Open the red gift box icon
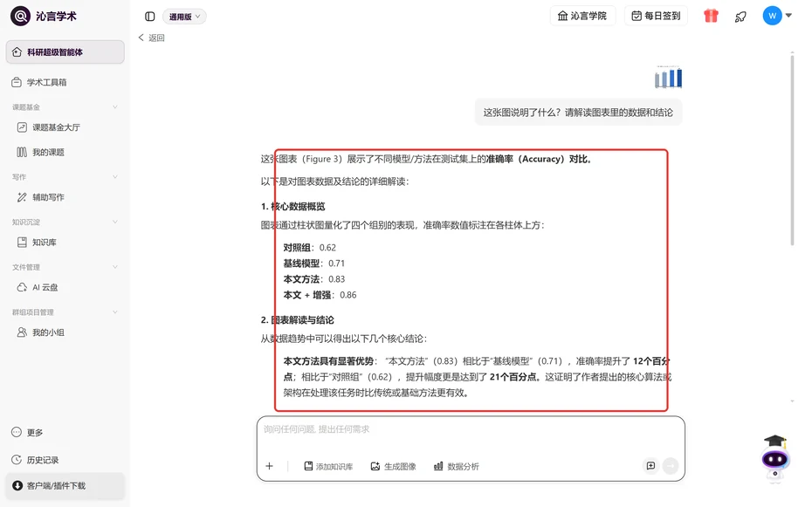 tap(711, 16)
